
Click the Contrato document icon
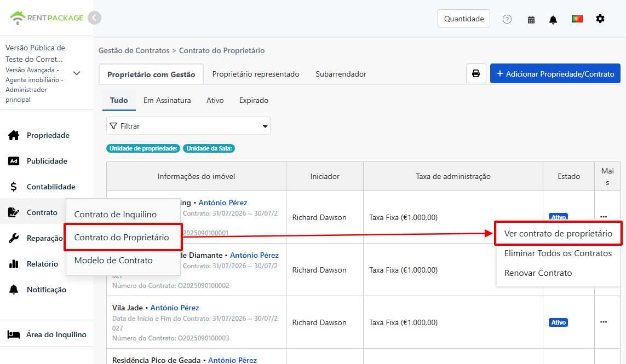click(x=14, y=212)
